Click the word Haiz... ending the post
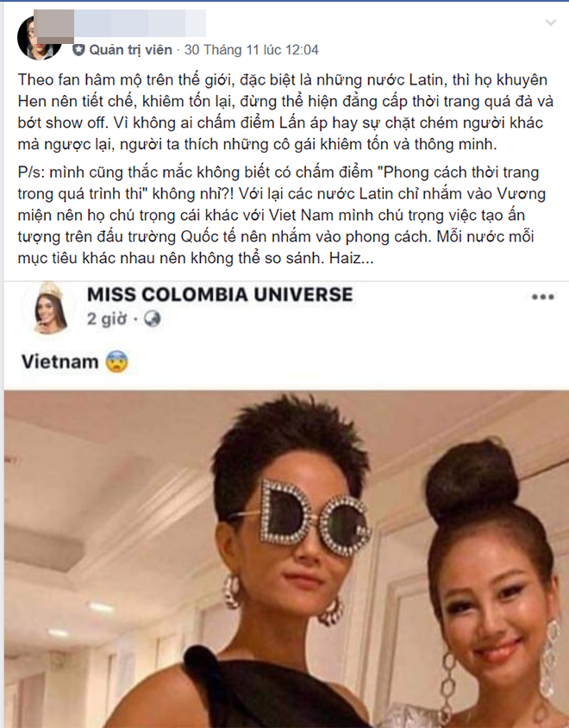 point(352,258)
